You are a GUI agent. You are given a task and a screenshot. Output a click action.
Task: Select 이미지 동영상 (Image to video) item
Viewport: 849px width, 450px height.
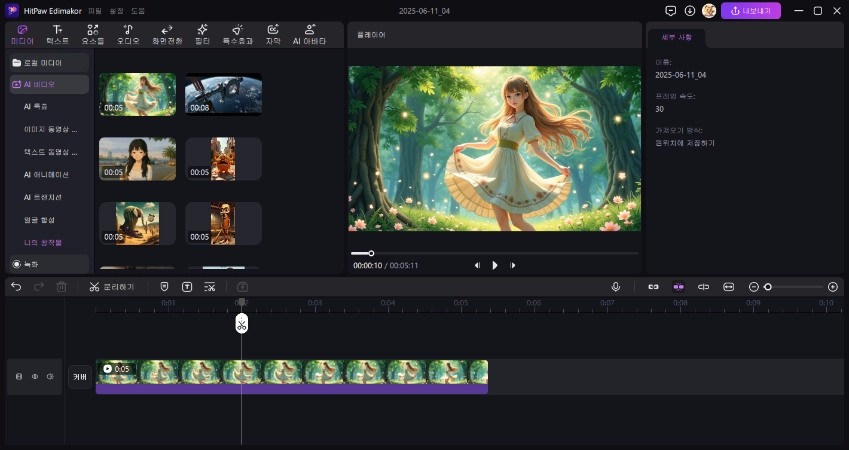click(50, 129)
